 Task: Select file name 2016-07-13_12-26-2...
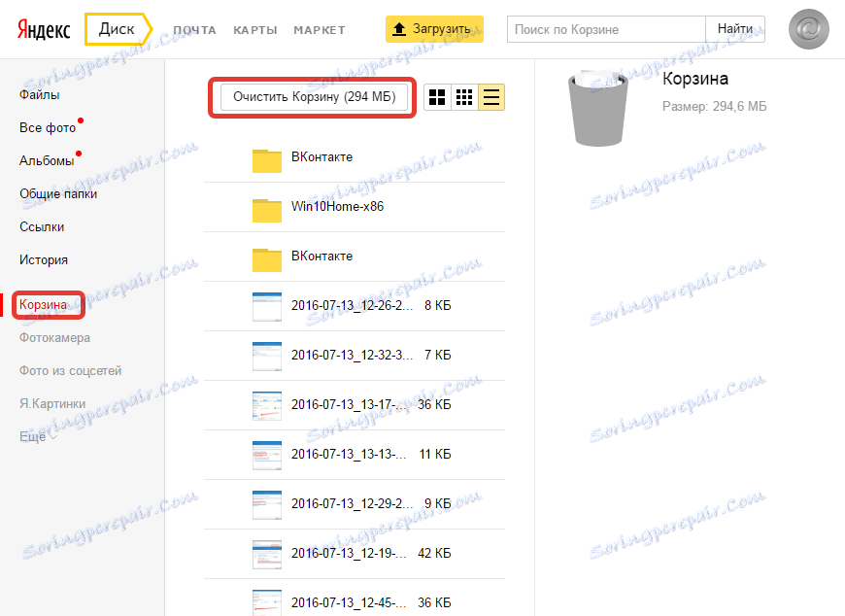tap(352, 306)
